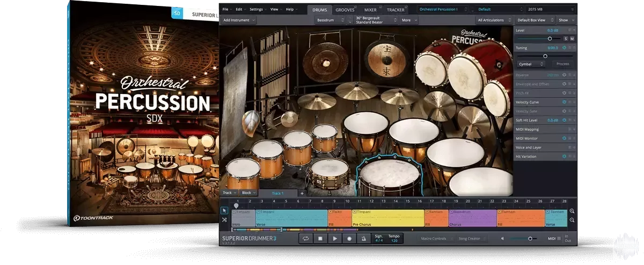Enable Pitch FX power button
644x265 pixels.
[565, 93]
